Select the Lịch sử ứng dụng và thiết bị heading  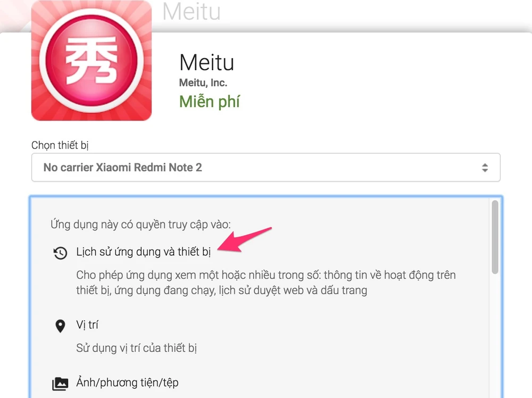click(x=143, y=252)
